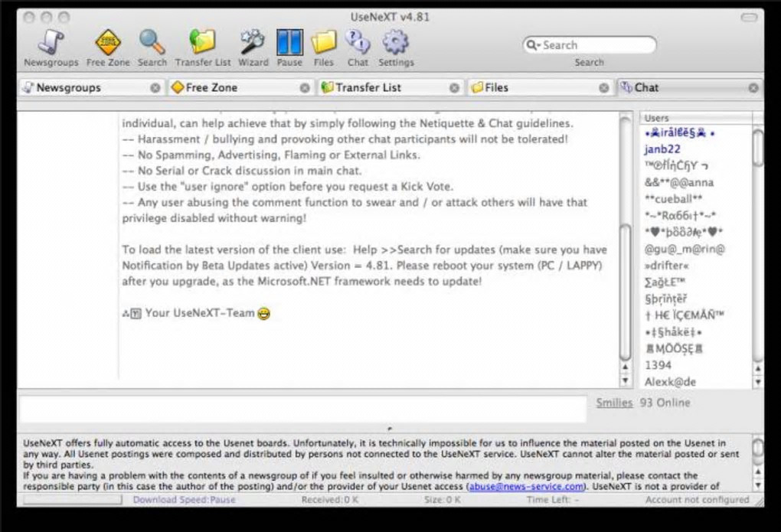Open the Free Zone toolbar icon
The width and height of the screenshot is (781, 532).
[x=108, y=47]
